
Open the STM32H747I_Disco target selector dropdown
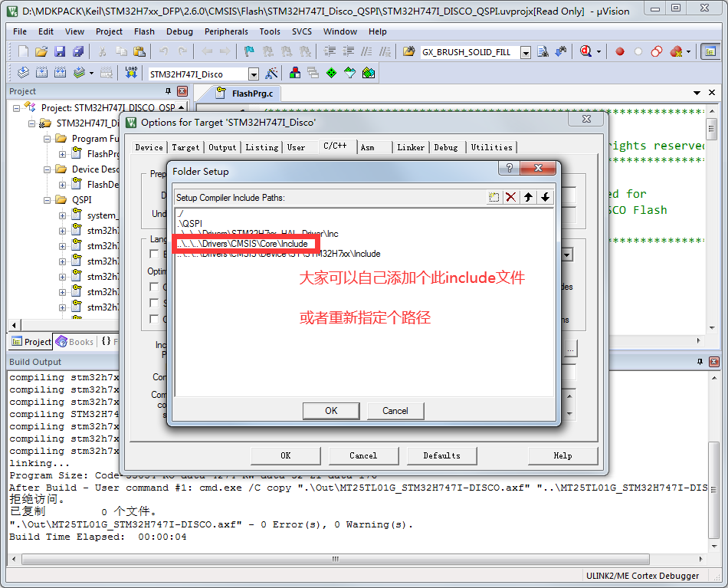pos(254,74)
